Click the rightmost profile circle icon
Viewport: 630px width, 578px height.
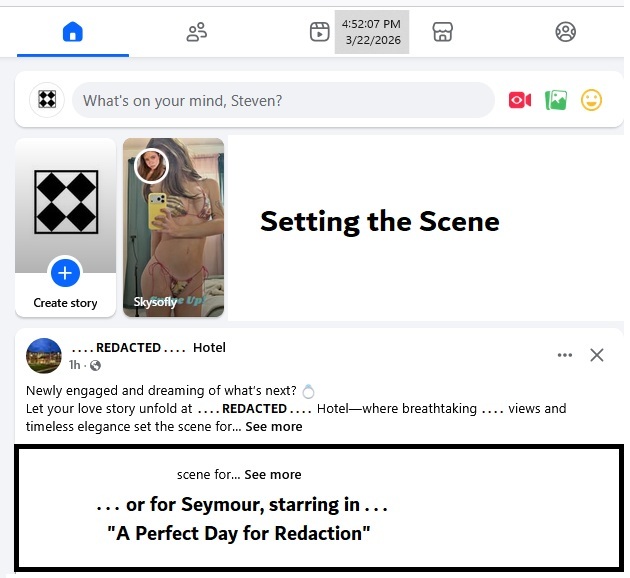point(565,32)
